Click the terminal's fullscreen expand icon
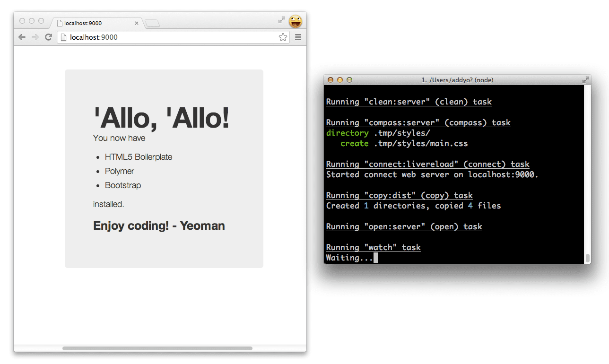Screen dimensions: 609x364 pyautogui.click(x=585, y=79)
